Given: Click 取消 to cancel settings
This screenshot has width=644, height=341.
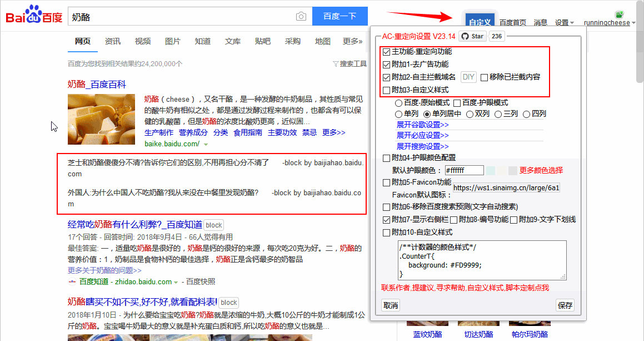Looking at the screenshot, I should pos(391,305).
